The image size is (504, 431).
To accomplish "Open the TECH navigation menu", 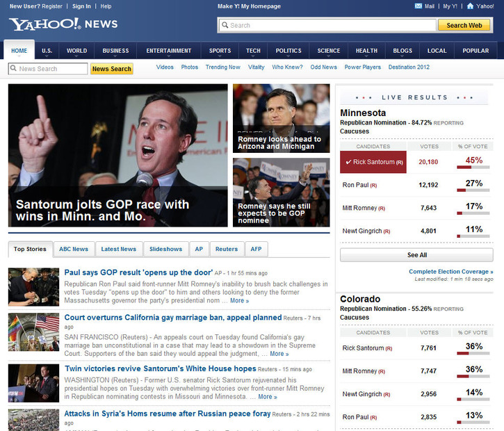I will [253, 51].
